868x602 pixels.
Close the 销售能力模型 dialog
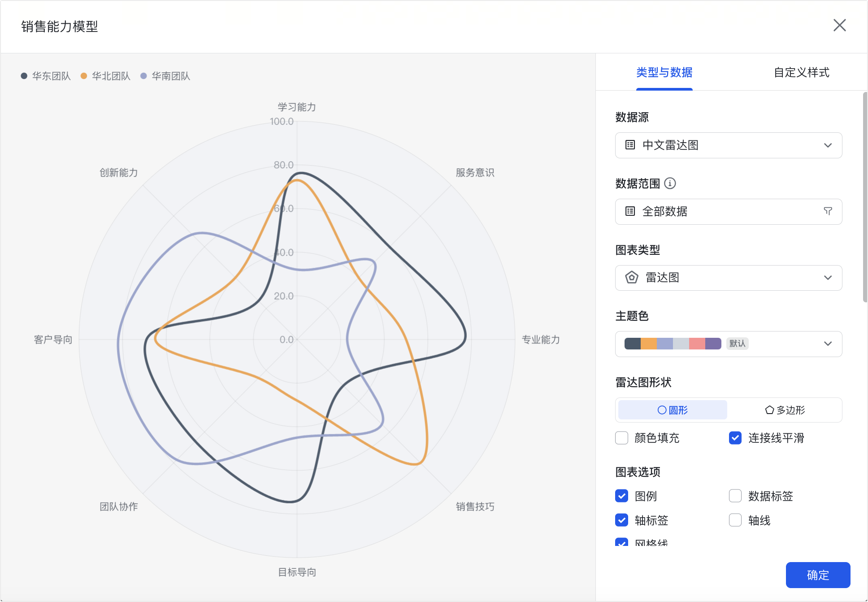click(839, 25)
